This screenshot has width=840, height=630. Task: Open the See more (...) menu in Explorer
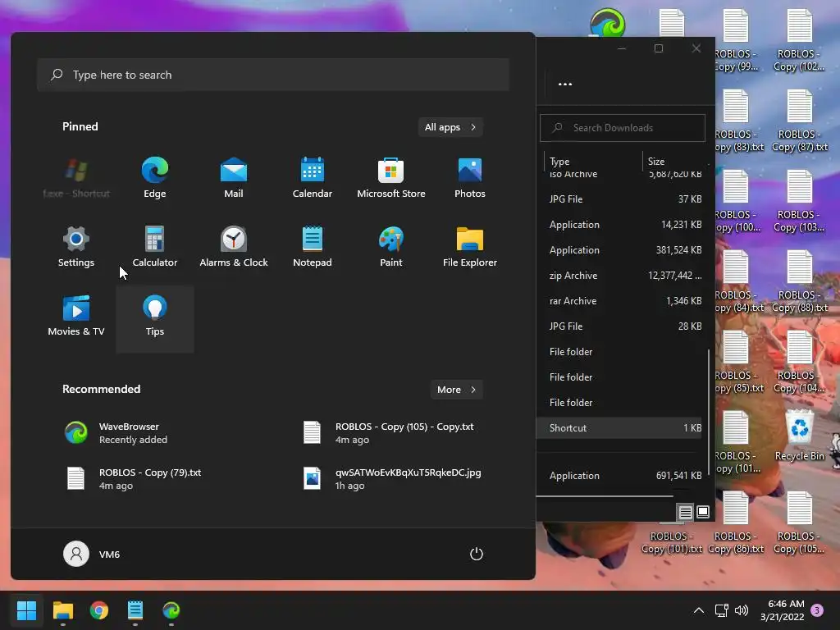pos(565,84)
